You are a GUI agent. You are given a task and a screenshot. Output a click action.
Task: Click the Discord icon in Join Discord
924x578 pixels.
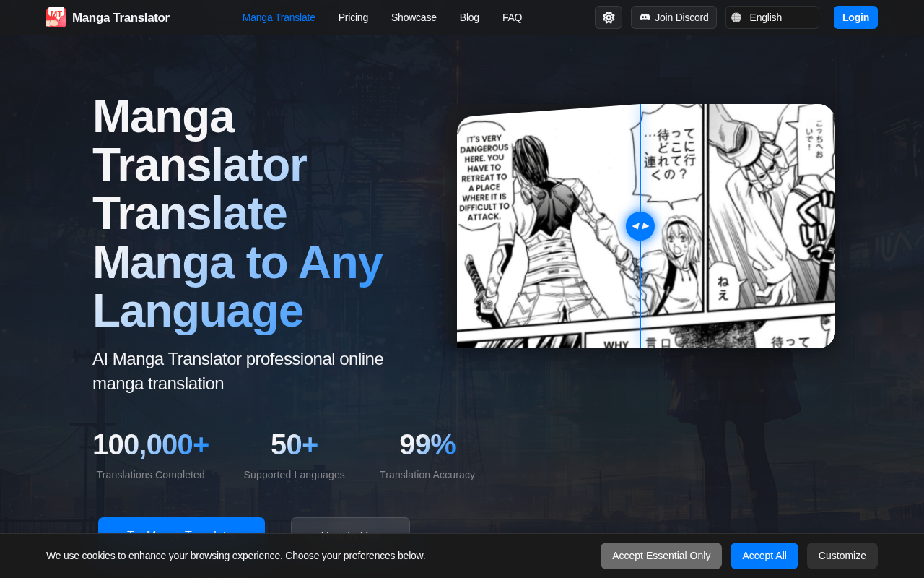pos(645,17)
